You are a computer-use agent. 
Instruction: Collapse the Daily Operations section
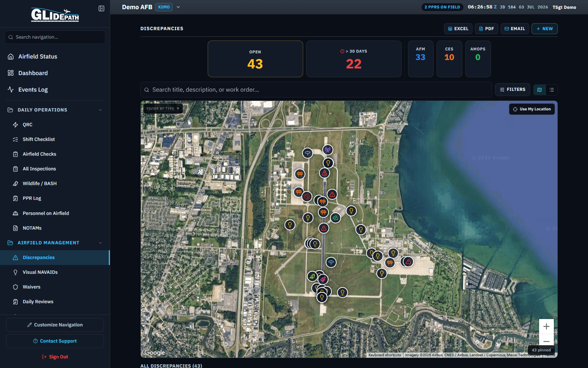pyautogui.click(x=55, y=110)
